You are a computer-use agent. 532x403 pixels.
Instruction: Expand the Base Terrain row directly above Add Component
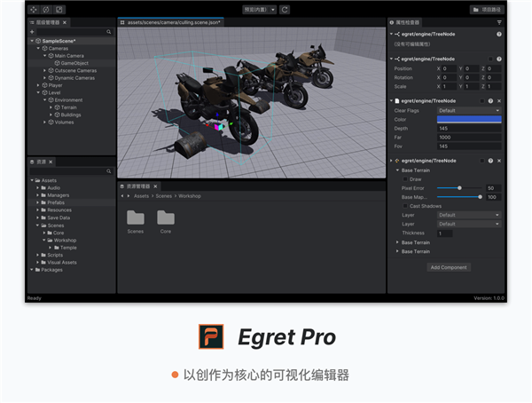click(397, 251)
